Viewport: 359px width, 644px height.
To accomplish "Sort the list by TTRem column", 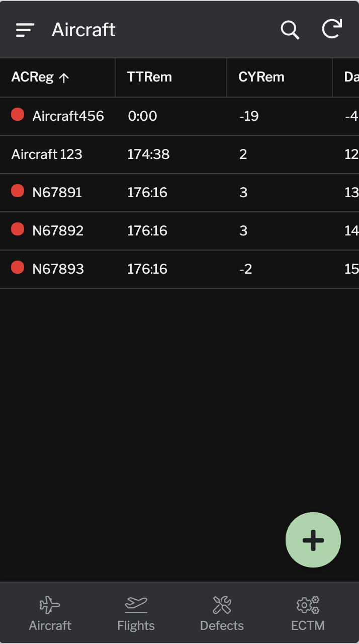I will [x=149, y=77].
